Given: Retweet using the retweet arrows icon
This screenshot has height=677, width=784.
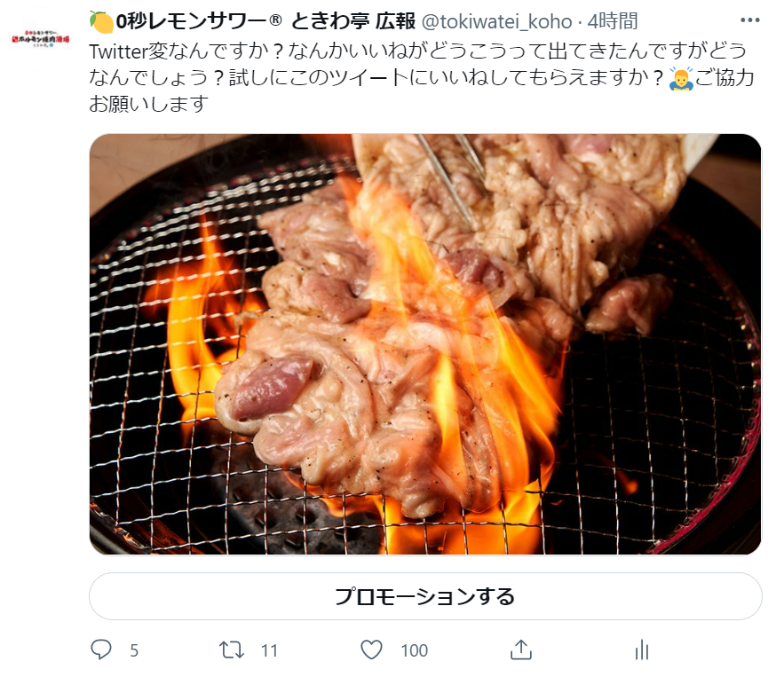Looking at the screenshot, I should tap(232, 649).
